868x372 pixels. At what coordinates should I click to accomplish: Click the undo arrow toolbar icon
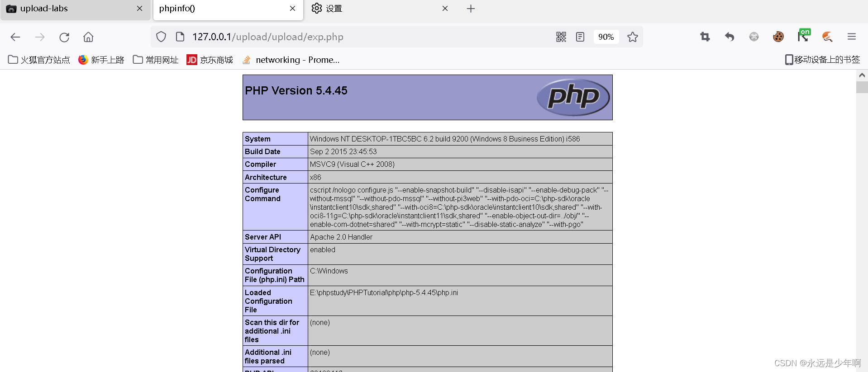click(x=730, y=37)
